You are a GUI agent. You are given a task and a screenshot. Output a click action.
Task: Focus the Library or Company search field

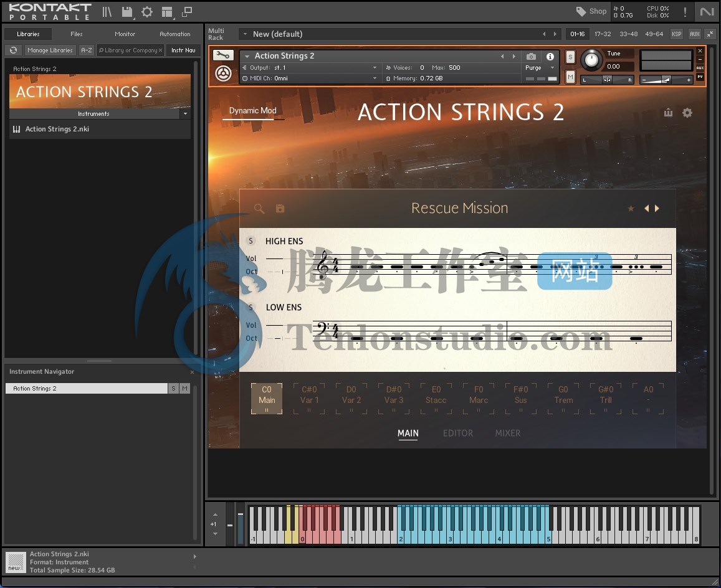click(x=131, y=50)
